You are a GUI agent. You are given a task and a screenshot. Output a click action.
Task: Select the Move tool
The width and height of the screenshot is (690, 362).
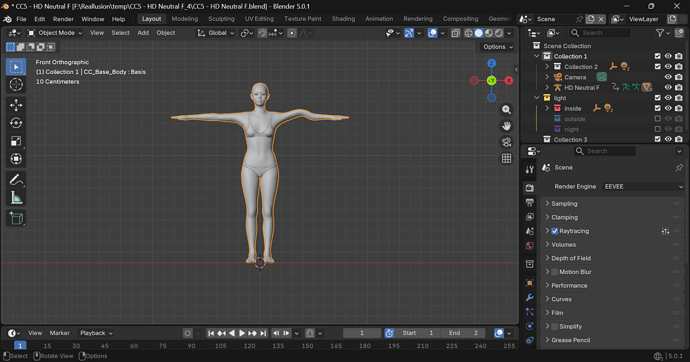[x=16, y=105]
